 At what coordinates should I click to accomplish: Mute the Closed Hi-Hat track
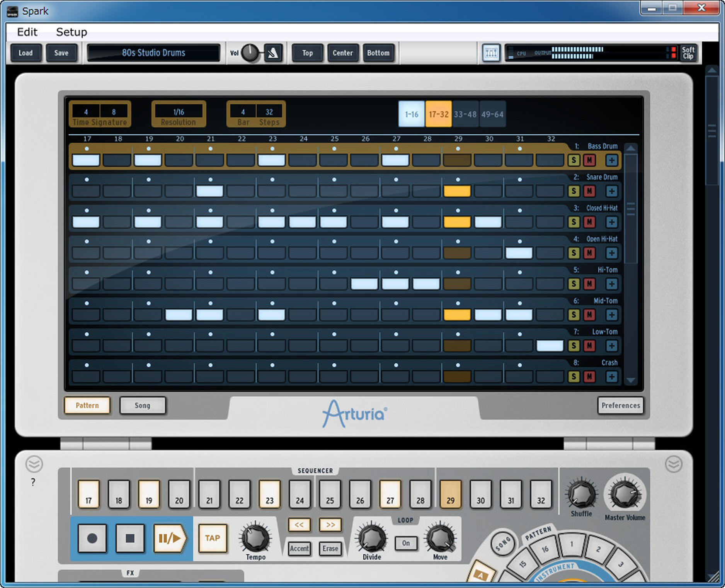click(589, 222)
